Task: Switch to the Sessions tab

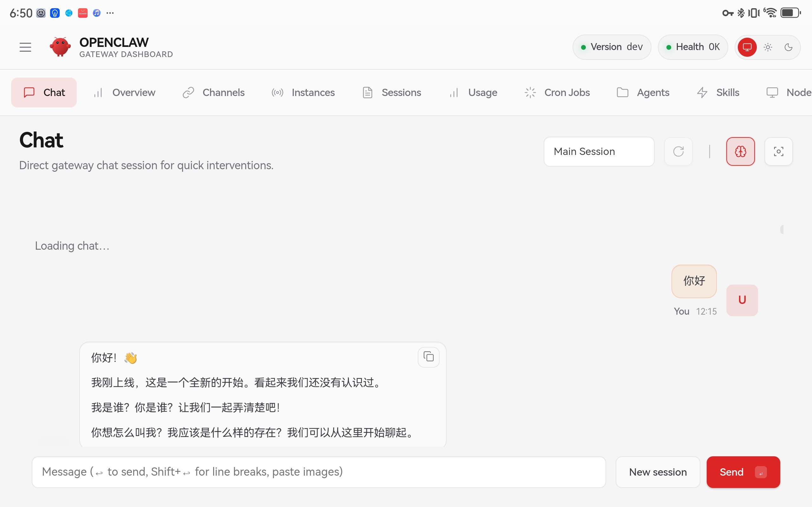Action: pyautogui.click(x=401, y=92)
